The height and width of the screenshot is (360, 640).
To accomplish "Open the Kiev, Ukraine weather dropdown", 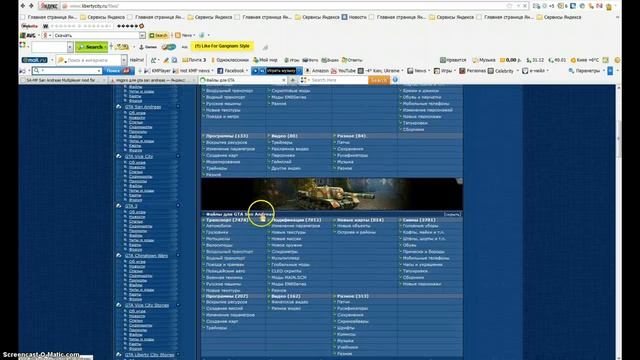I will (380, 71).
